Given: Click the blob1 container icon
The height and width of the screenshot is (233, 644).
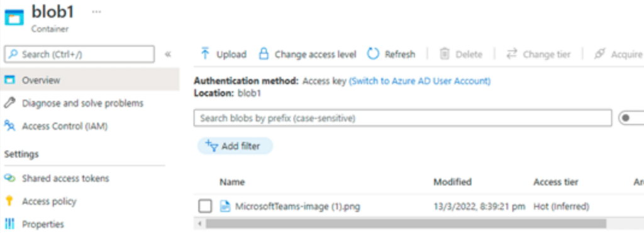Looking at the screenshot, I should [14, 18].
